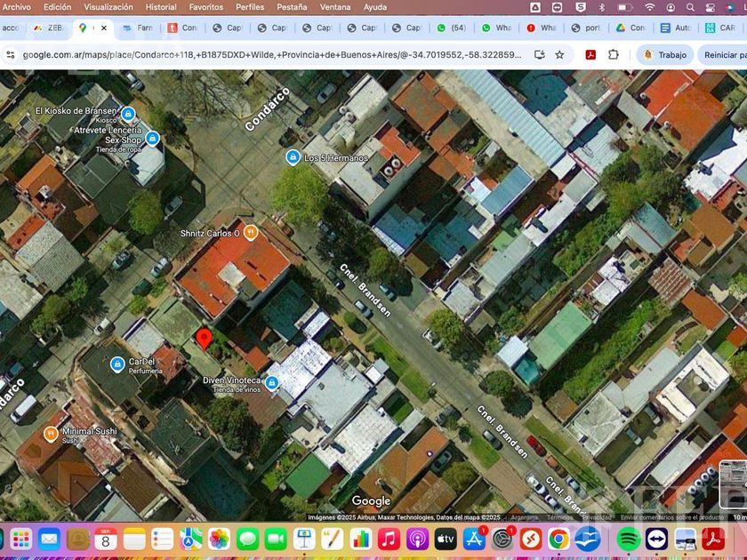Select the Shnitz Carlos O restaurant marker
The height and width of the screenshot is (560, 747).
pyautogui.click(x=251, y=233)
